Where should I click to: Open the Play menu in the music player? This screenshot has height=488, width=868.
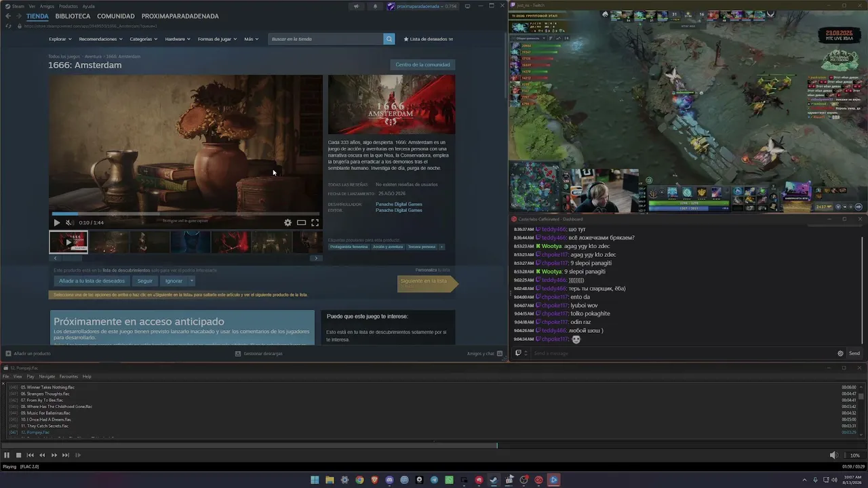click(x=31, y=376)
